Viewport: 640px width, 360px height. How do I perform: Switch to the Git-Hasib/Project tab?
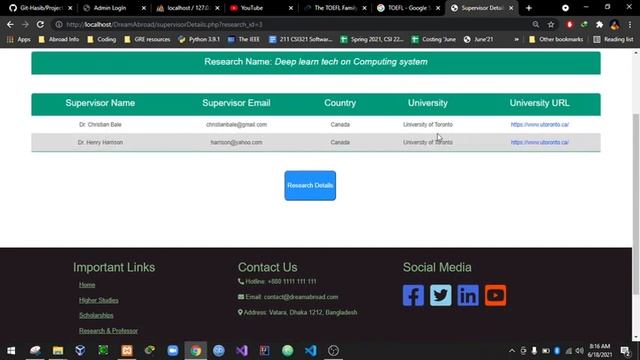[x=41, y=8]
